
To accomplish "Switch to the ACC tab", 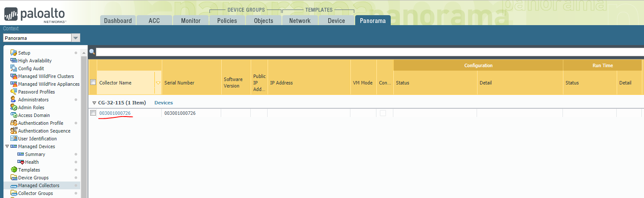I will (154, 21).
